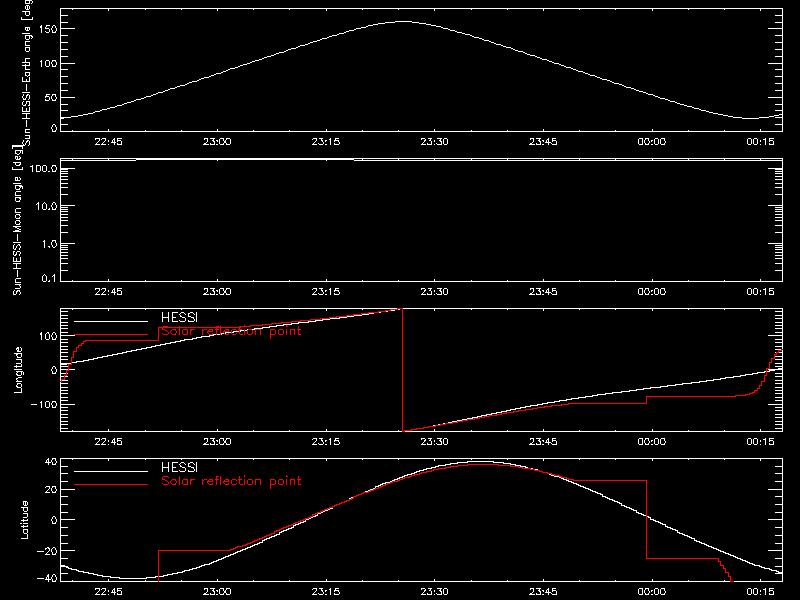Pick 23:00 label under Moon angle plot

[217, 292]
